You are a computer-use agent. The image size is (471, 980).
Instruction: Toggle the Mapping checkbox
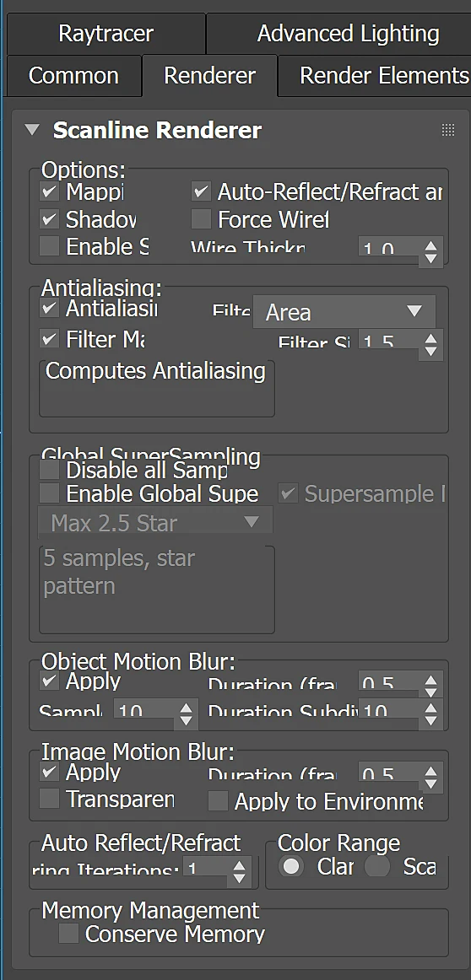(50, 191)
